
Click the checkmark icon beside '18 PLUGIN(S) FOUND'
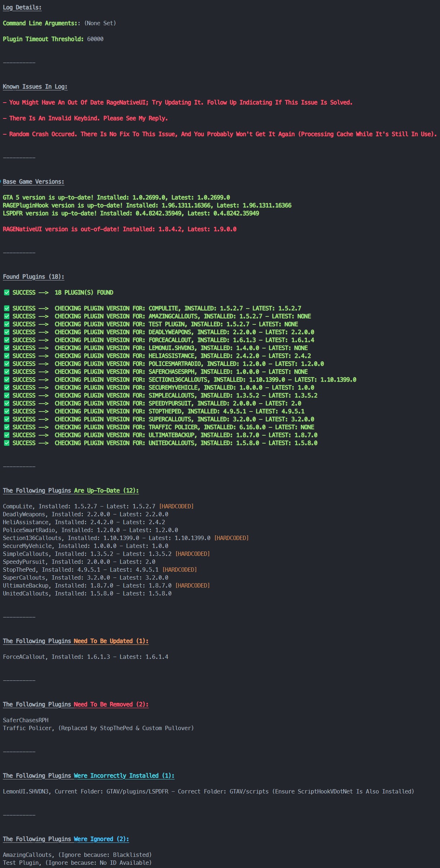click(x=6, y=292)
